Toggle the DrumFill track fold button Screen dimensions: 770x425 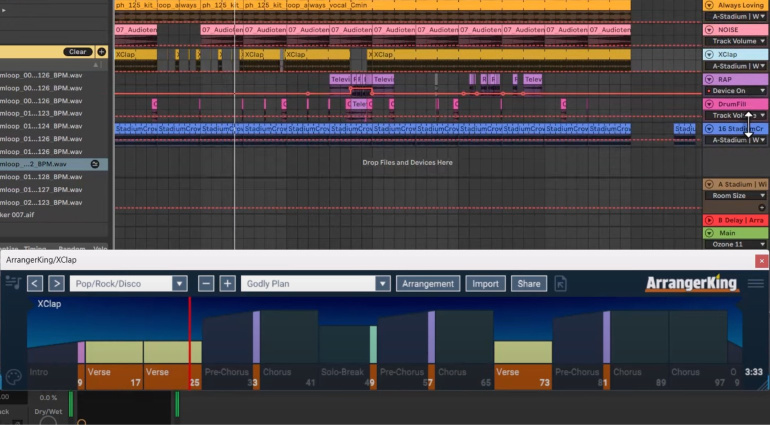tap(709, 104)
